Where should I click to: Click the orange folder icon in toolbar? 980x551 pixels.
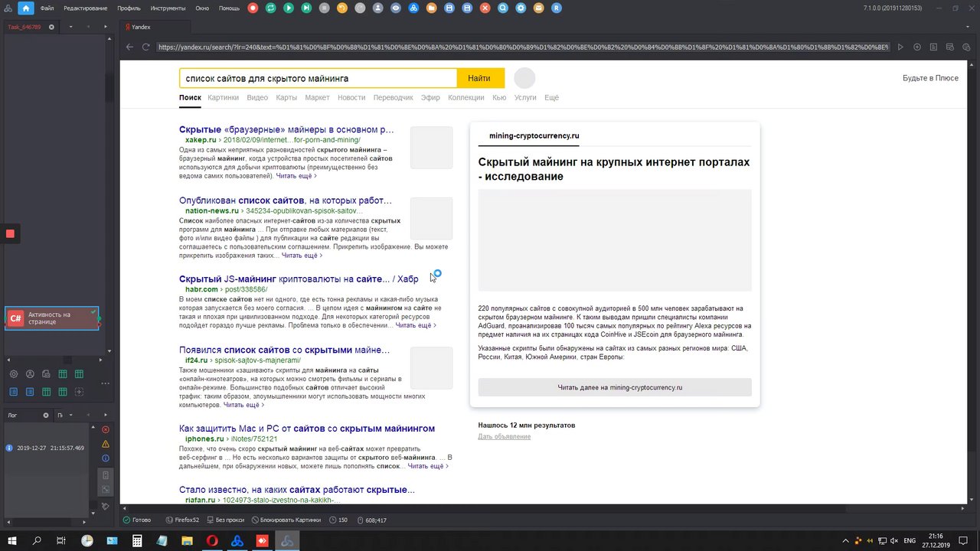432,8
